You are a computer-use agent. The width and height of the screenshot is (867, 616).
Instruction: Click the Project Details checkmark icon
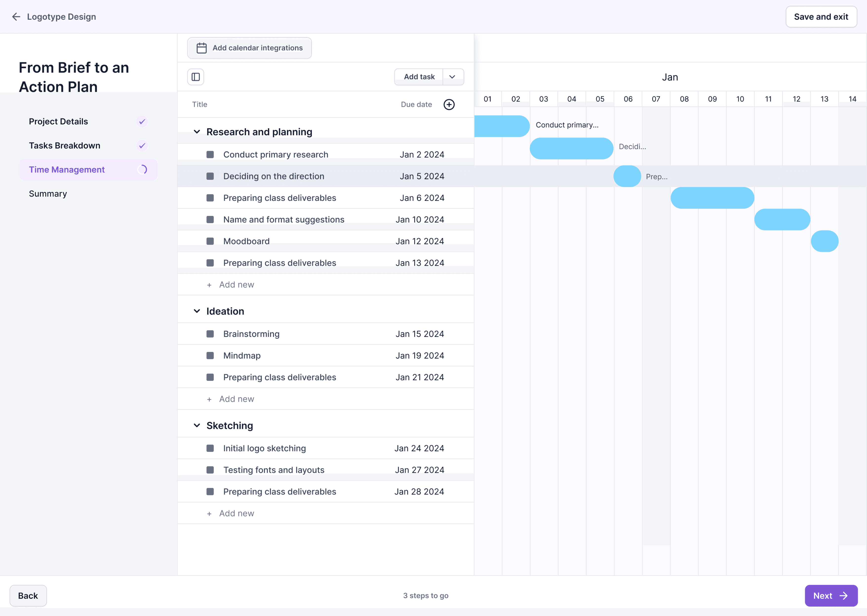pyautogui.click(x=142, y=122)
